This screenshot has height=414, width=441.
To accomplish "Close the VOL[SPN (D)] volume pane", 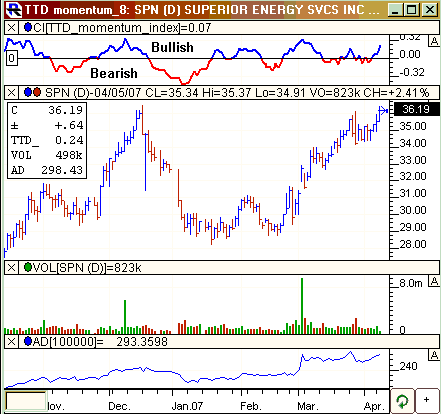I will coord(11,267).
